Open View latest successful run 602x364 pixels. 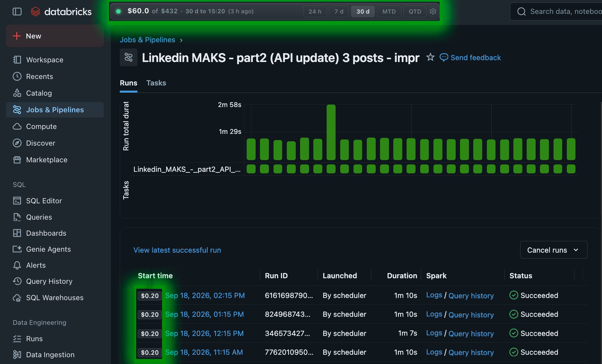177,250
